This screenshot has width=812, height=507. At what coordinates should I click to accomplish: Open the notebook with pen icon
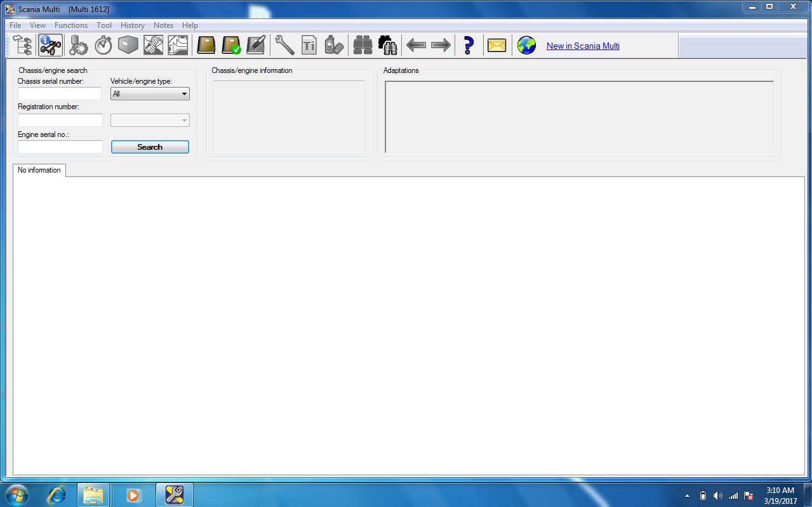256,46
